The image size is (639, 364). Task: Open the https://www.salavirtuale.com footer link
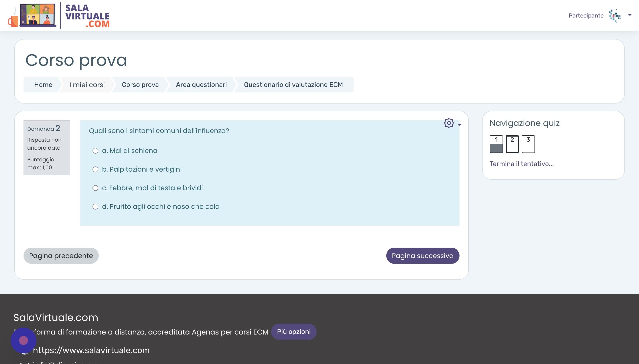[91, 350]
